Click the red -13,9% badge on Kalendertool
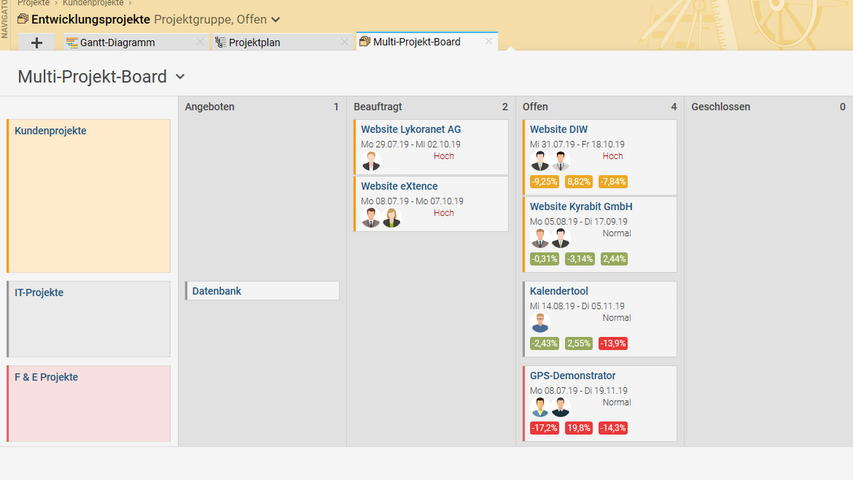The image size is (853, 480). click(x=613, y=343)
